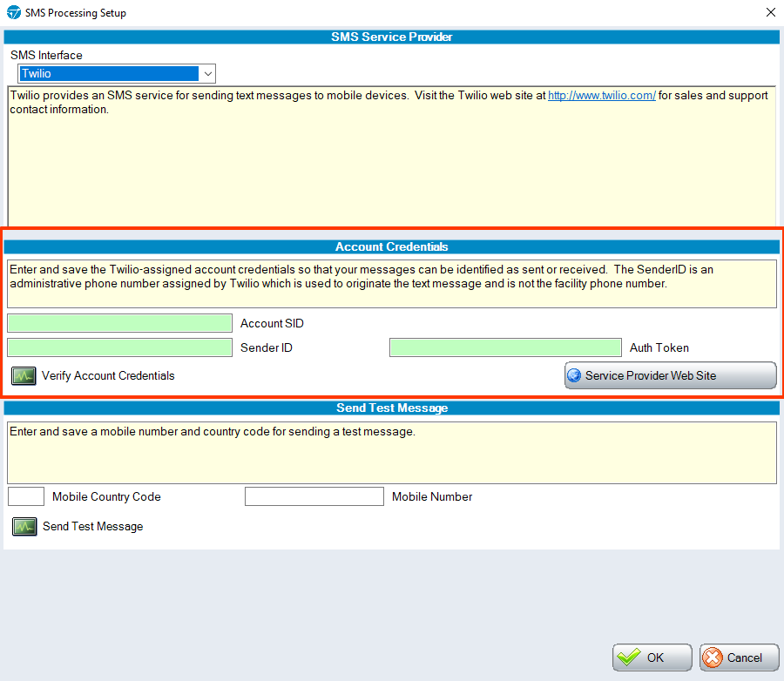Click the Mobile Number label

pos(432,497)
